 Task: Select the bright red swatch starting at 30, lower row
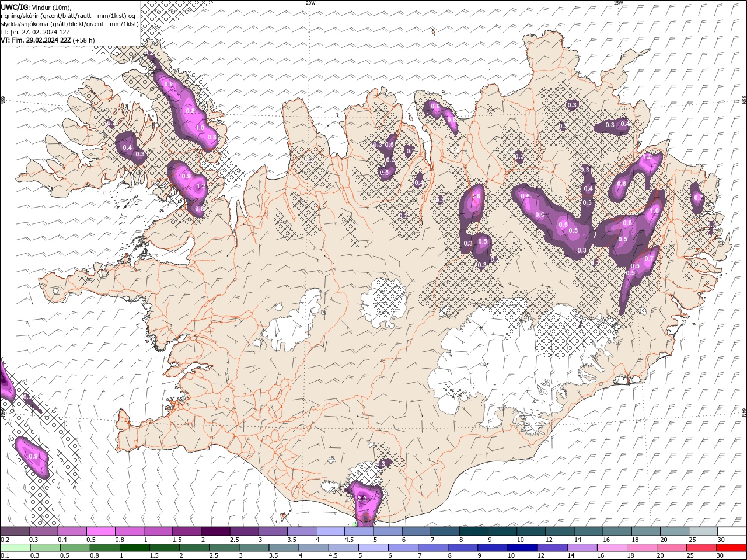tap(730, 548)
